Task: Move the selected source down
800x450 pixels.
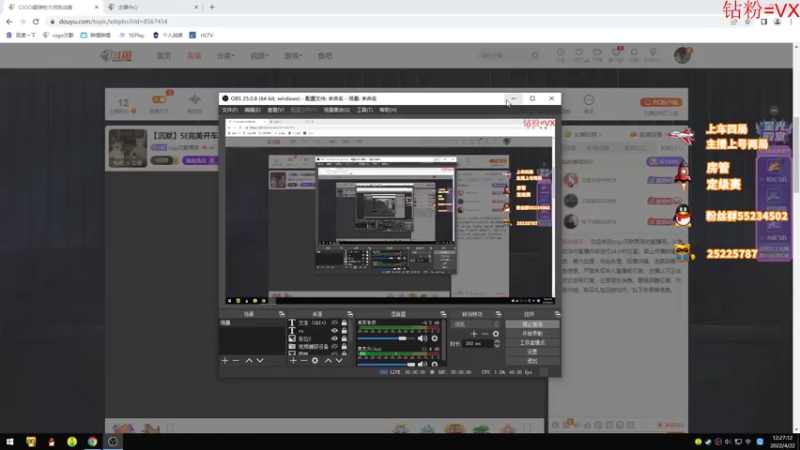Action: [x=339, y=361]
